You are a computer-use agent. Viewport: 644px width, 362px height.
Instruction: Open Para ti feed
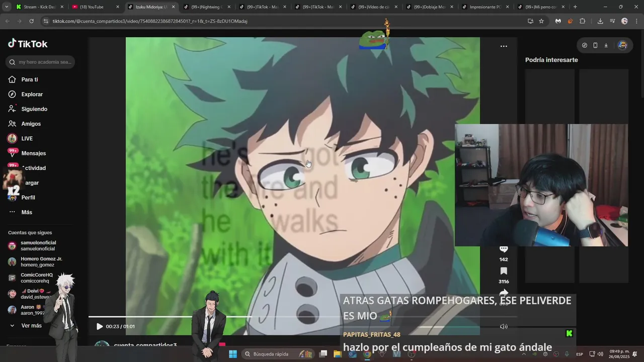pyautogui.click(x=29, y=79)
